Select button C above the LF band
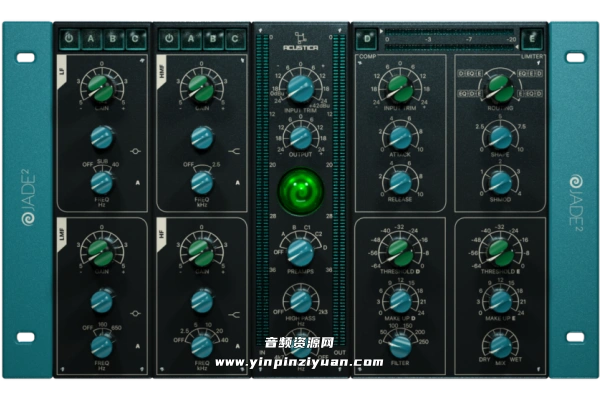Screen dimensions: 600x400 pyautogui.click(x=135, y=39)
